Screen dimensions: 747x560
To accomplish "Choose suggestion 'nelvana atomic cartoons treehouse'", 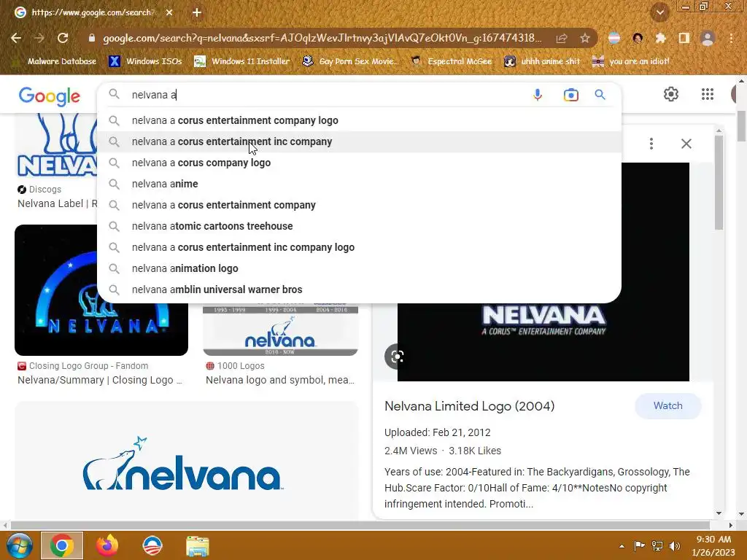I will [359, 226].
